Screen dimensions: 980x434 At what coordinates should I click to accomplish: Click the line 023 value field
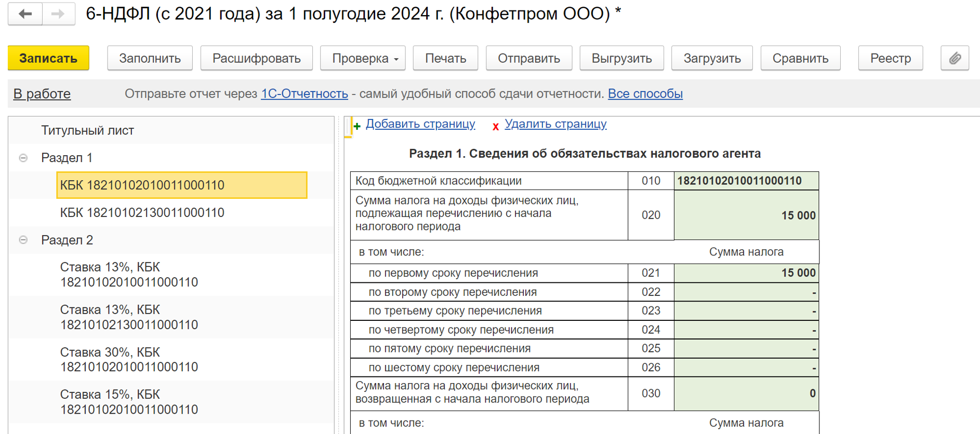[x=746, y=311]
